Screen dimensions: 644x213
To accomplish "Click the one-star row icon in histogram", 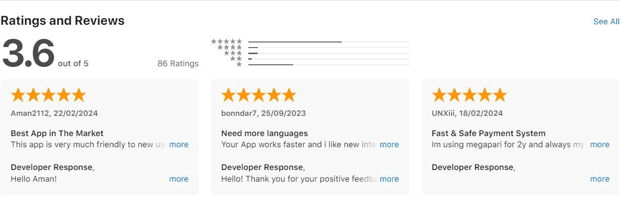I will (239, 64).
